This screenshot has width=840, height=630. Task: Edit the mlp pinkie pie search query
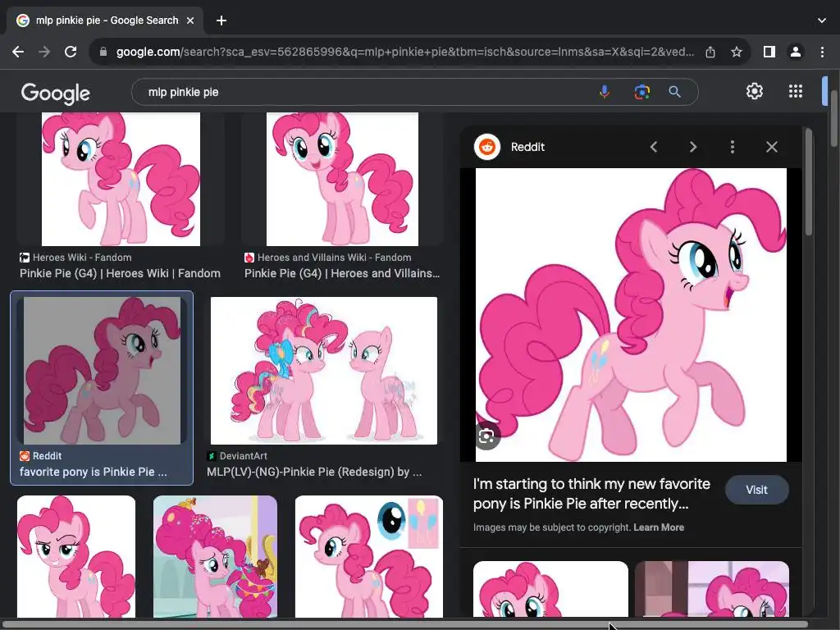click(x=364, y=92)
